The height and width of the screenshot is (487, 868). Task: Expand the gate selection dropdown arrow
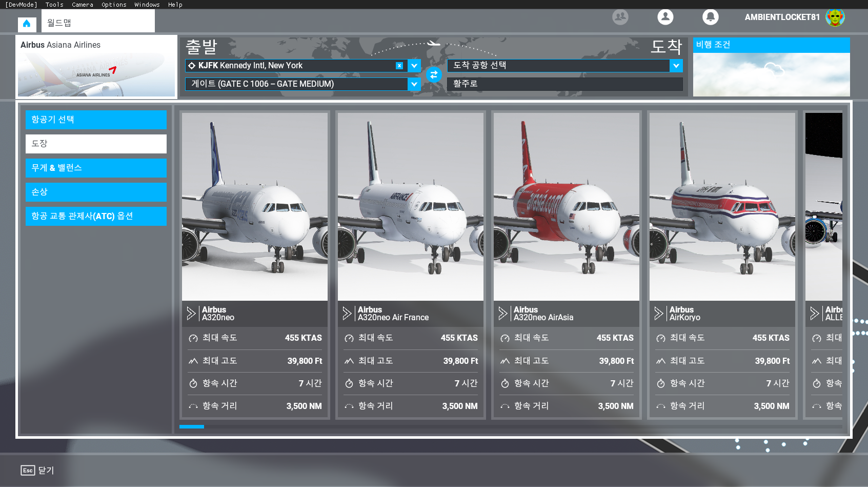(x=414, y=84)
